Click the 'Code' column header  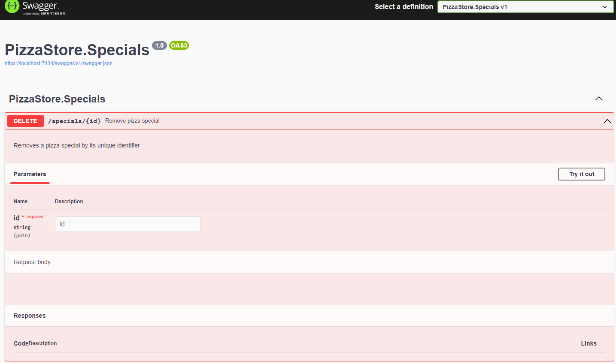(21, 343)
